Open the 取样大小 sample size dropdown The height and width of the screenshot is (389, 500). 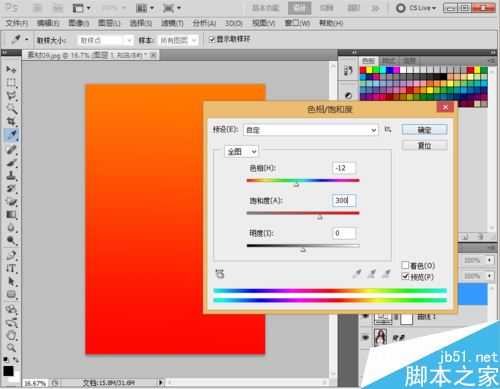pyautogui.click(x=106, y=40)
